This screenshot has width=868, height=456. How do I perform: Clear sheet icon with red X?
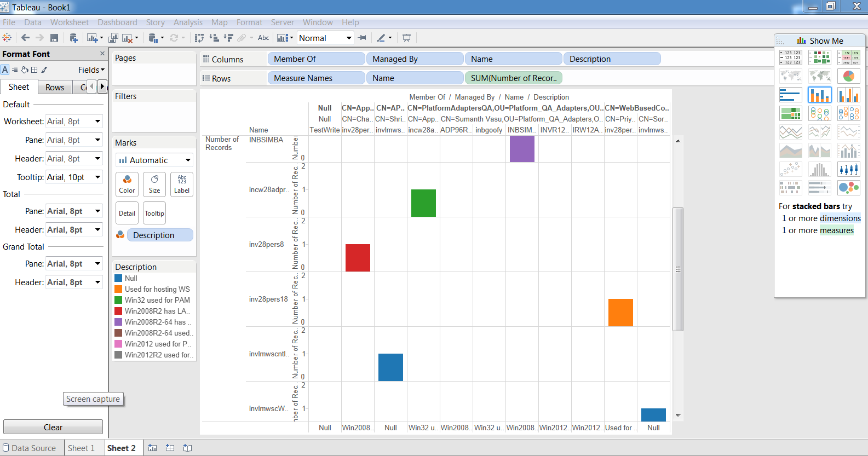point(127,38)
